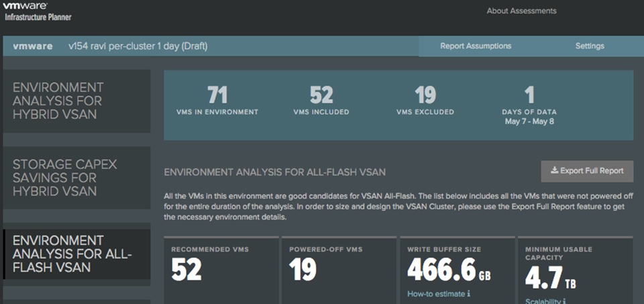Click the May 7 - May 8 date range
Viewport: 644px width, 304px height.
point(529,121)
